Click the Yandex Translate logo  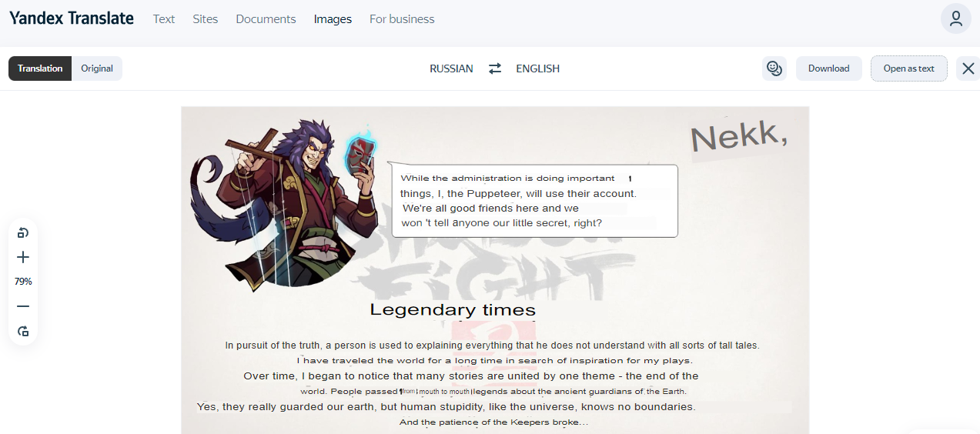point(72,18)
